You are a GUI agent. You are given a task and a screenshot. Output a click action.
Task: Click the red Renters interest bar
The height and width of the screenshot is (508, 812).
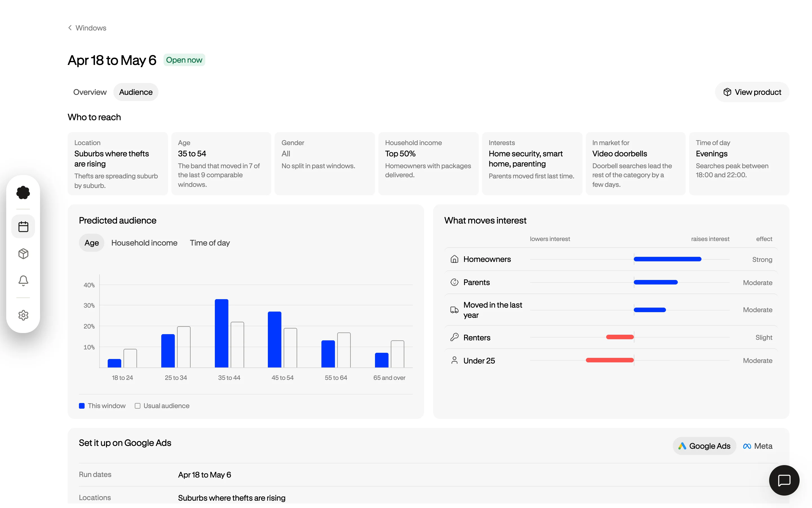tap(620, 337)
